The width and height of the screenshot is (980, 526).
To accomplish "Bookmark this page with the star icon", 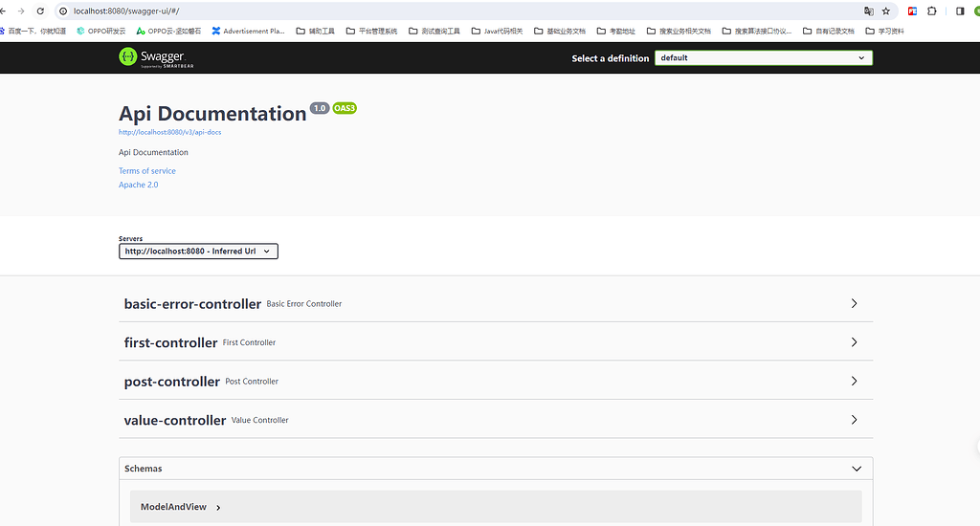I will (x=886, y=11).
